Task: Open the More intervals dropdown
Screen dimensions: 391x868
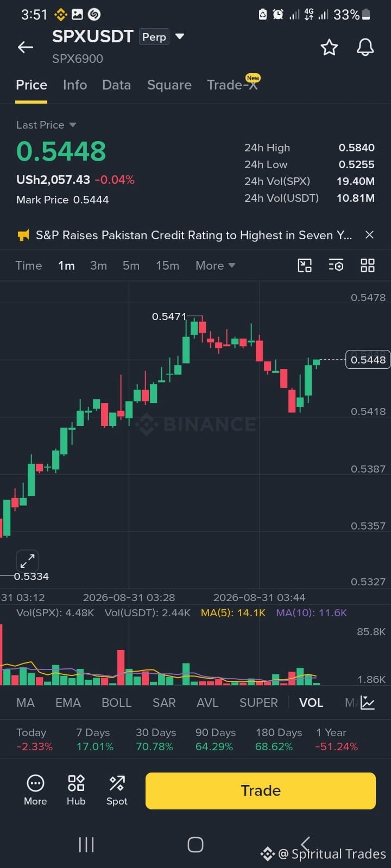Action: click(x=215, y=265)
